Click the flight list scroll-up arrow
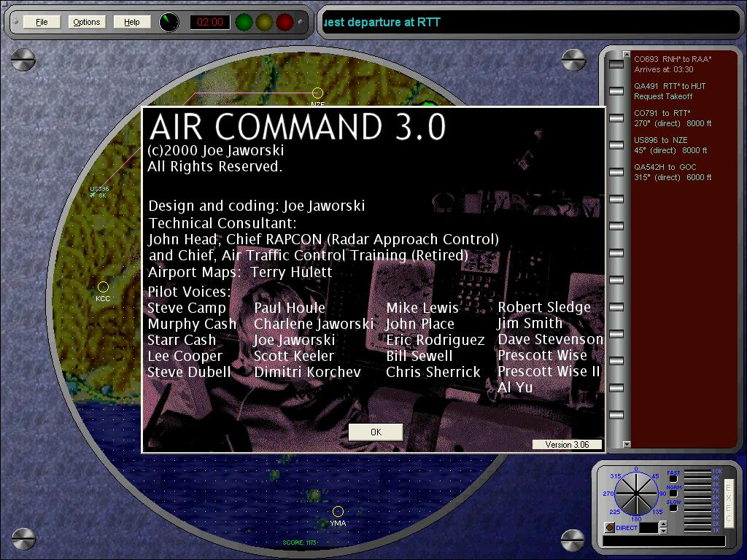The width and height of the screenshot is (747, 560). click(627, 55)
